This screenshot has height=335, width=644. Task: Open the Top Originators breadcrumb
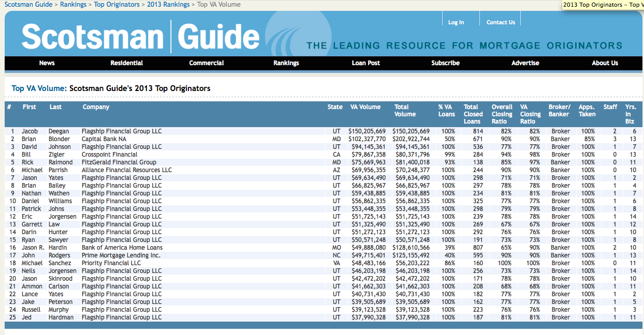click(x=116, y=5)
